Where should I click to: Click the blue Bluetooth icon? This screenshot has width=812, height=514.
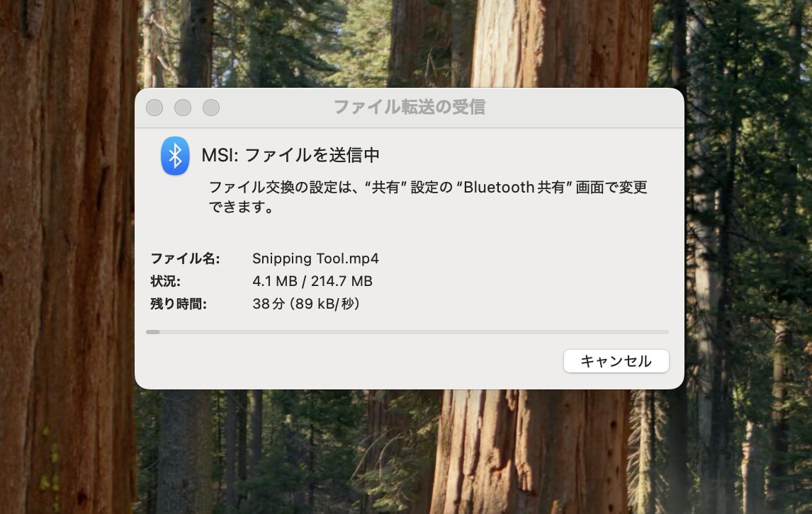click(x=175, y=156)
